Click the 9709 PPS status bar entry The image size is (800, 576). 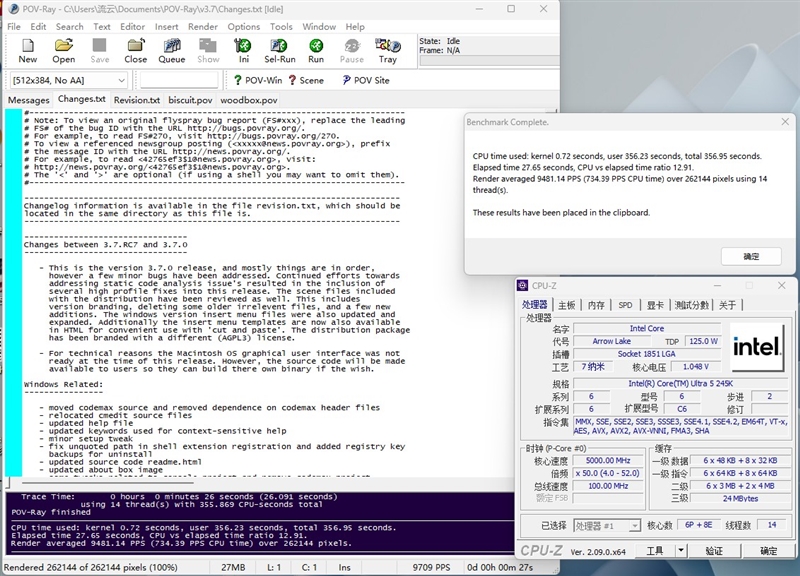click(x=431, y=567)
